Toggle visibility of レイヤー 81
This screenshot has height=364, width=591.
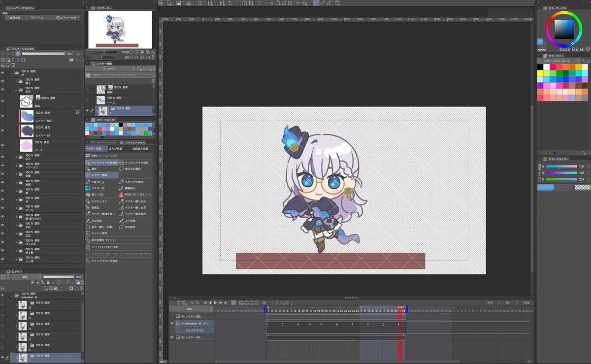(3, 131)
